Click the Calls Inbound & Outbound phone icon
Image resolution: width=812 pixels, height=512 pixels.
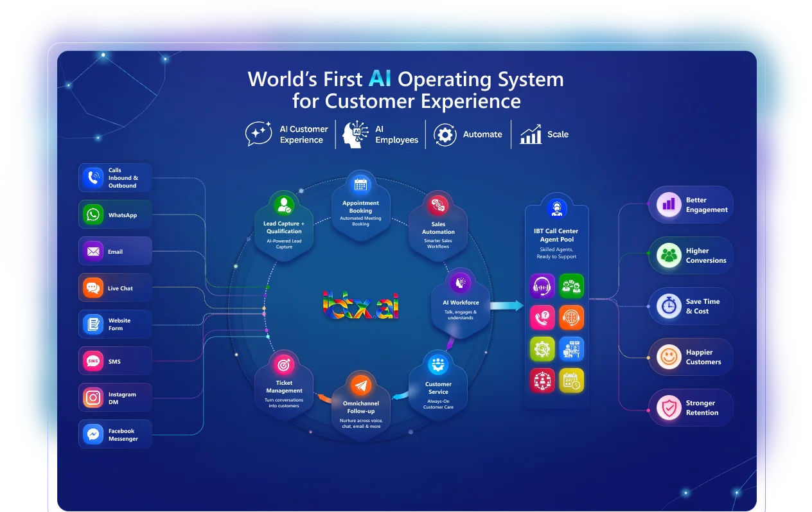coord(93,178)
